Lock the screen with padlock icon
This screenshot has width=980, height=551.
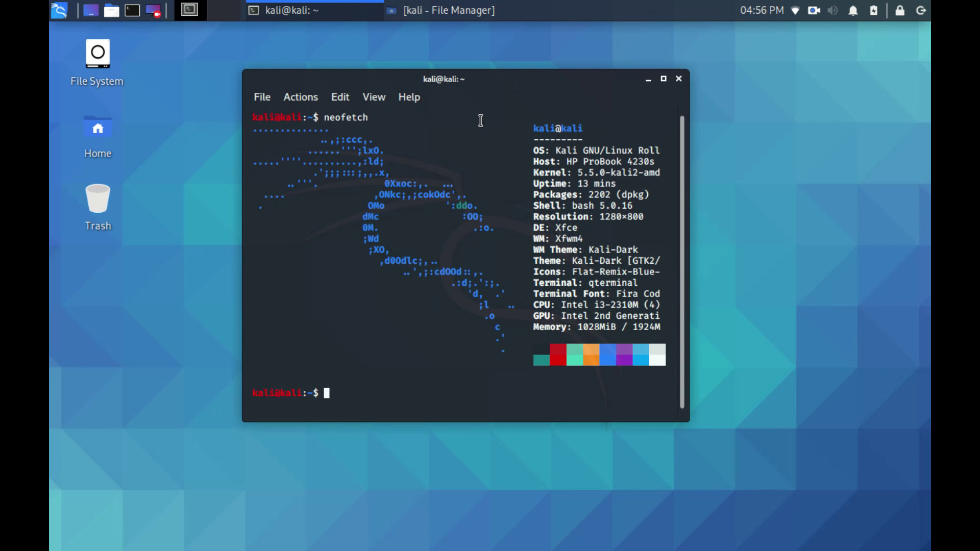[x=900, y=10]
